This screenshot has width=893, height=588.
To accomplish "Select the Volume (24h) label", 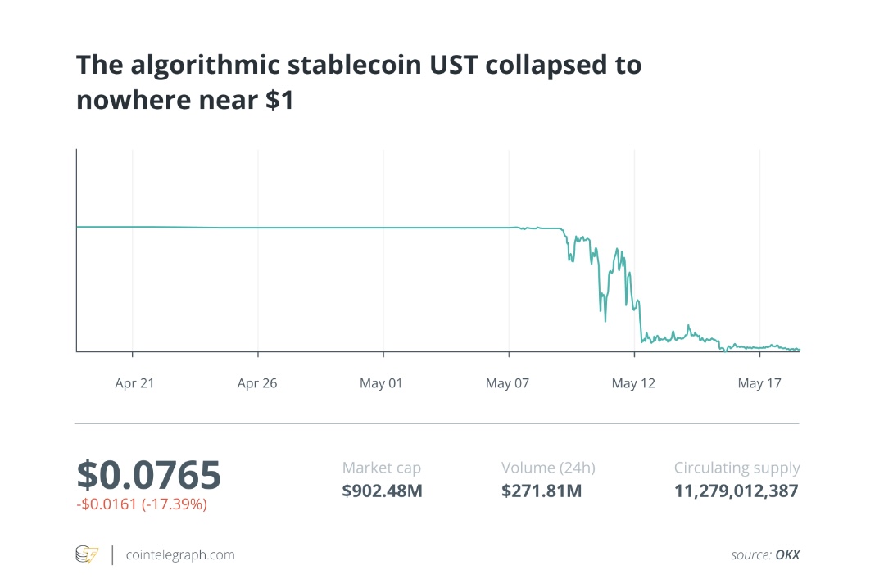I will [548, 468].
